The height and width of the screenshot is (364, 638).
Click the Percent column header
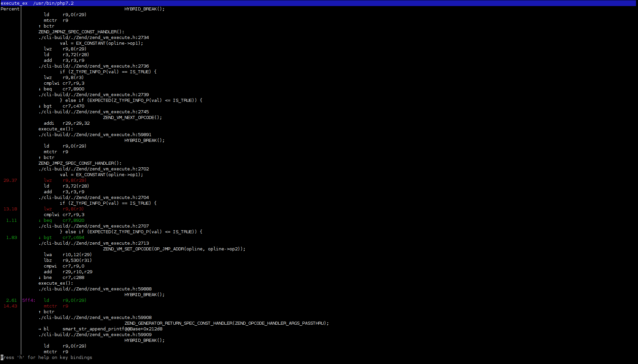tap(10, 9)
